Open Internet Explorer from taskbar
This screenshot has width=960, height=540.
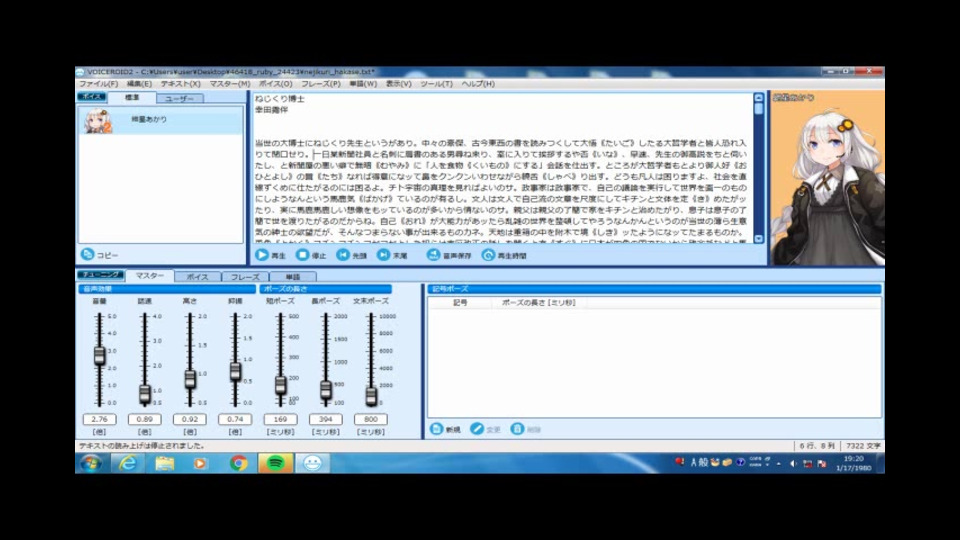click(128, 463)
